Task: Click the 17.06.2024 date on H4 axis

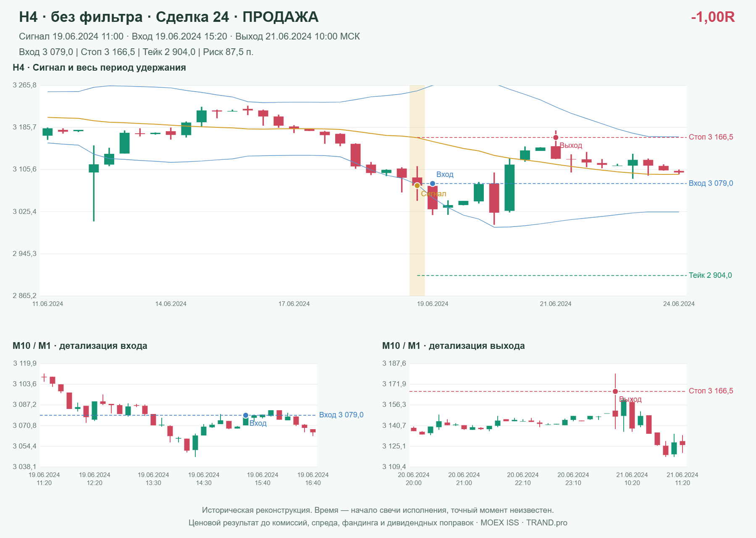Action: click(x=294, y=304)
